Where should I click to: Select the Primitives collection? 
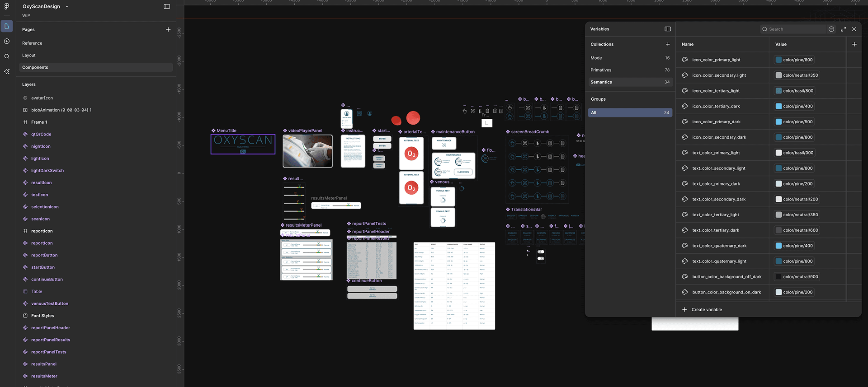[630, 70]
